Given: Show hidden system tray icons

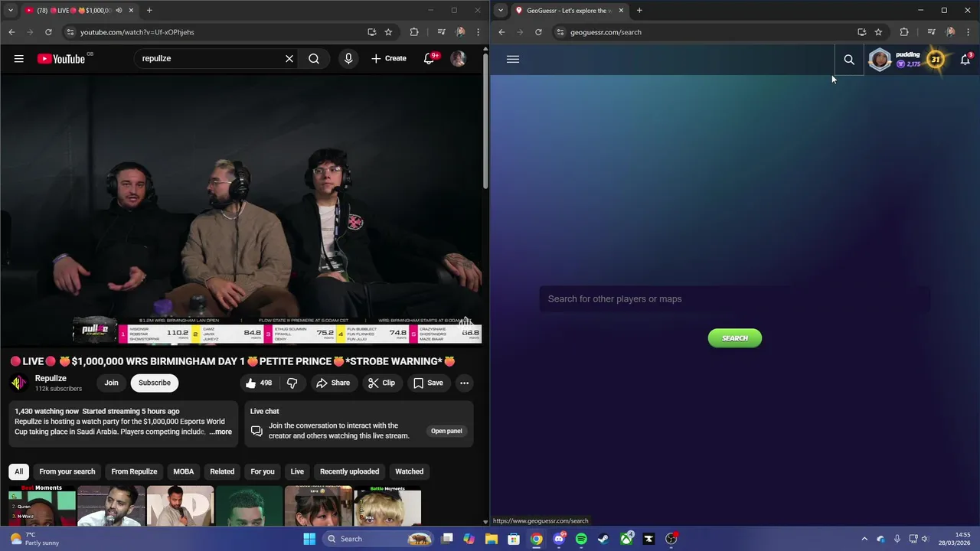Looking at the screenshot, I should (x=864, y=539).
